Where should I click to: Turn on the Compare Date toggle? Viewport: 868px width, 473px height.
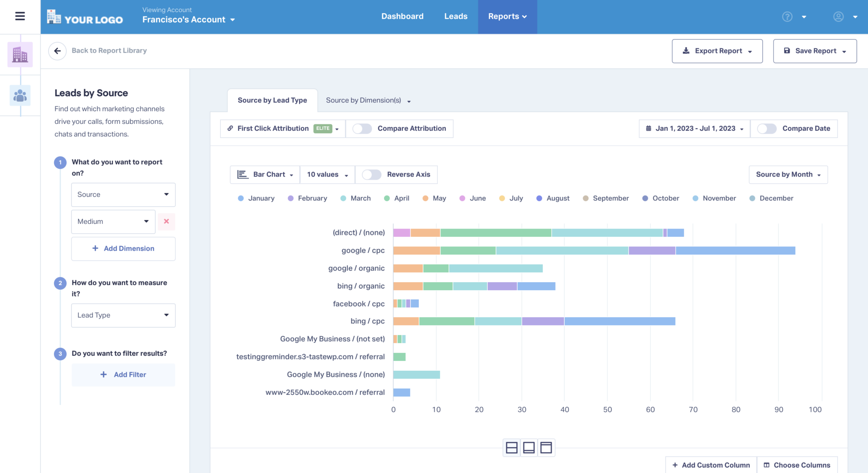click(x=768, y=128)
